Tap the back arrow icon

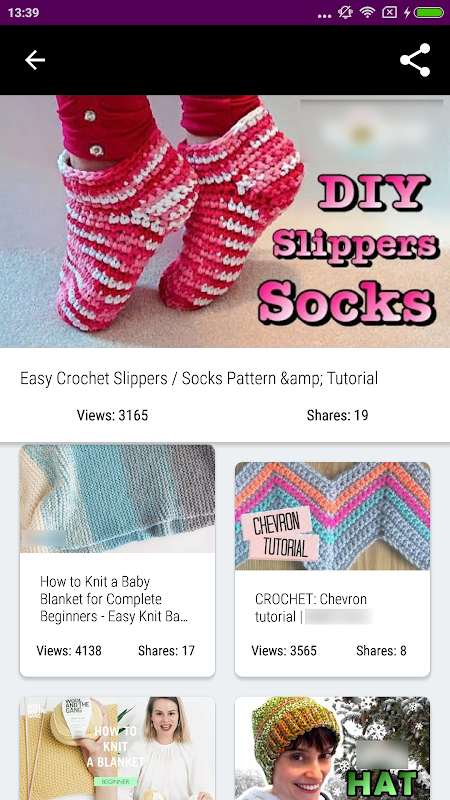pyautogui.click(x=35, y=60)
